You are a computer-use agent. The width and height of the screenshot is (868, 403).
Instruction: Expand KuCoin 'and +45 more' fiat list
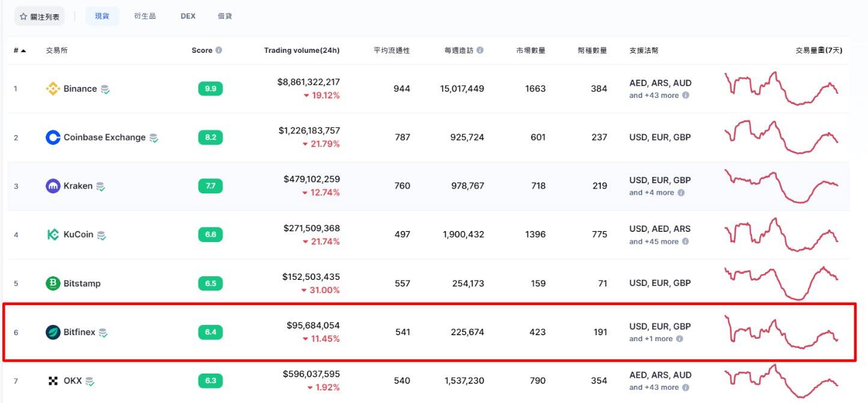(654, 241)
